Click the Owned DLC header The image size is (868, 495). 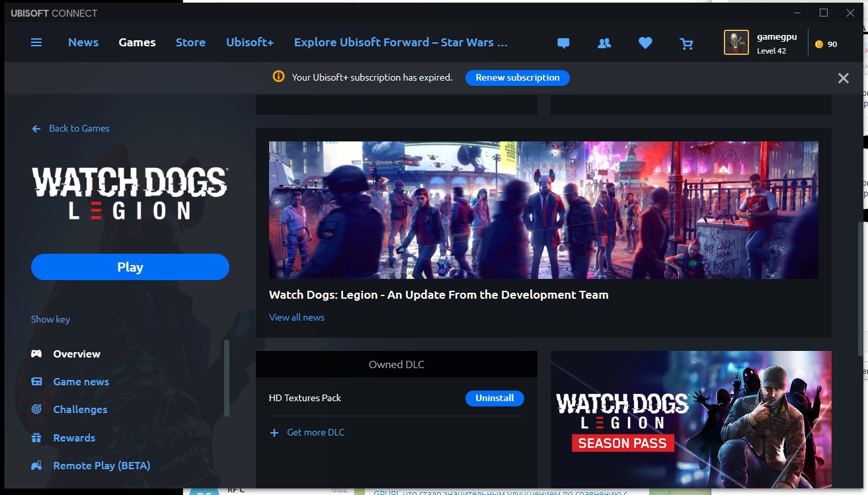[397, 364]
